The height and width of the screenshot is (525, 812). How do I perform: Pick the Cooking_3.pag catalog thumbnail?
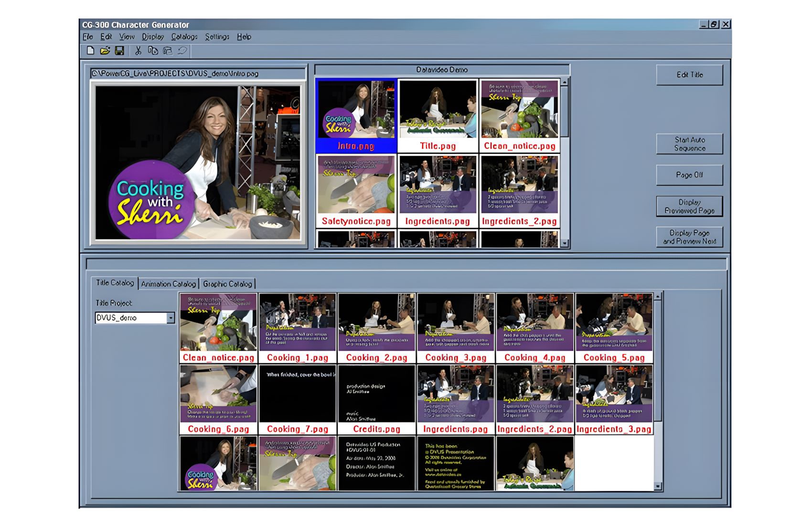click(456, 328)
